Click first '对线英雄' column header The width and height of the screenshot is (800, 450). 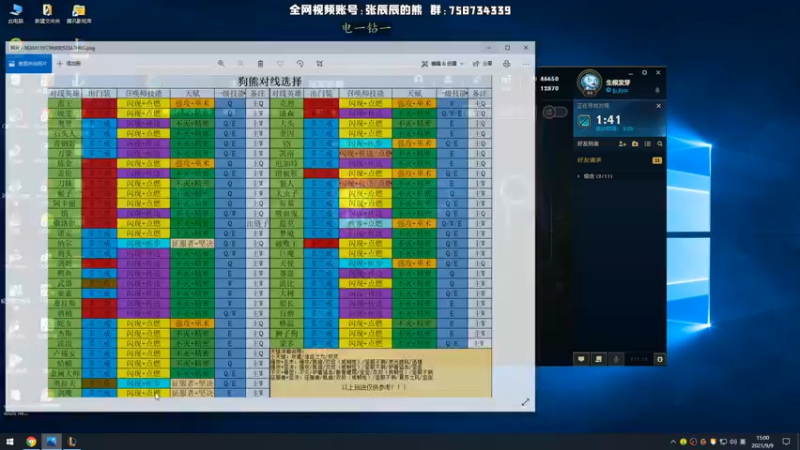pyautogui.click(x=65, y=93)
